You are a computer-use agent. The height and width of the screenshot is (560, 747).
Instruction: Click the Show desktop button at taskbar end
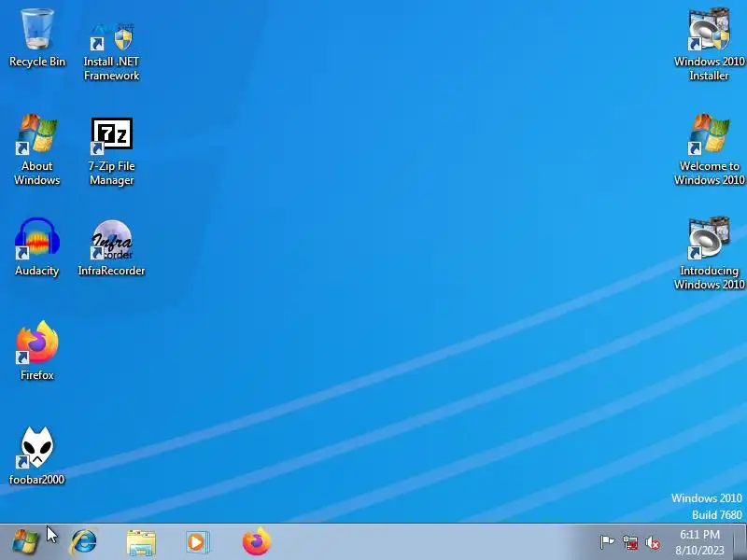[x=740, y=542]
